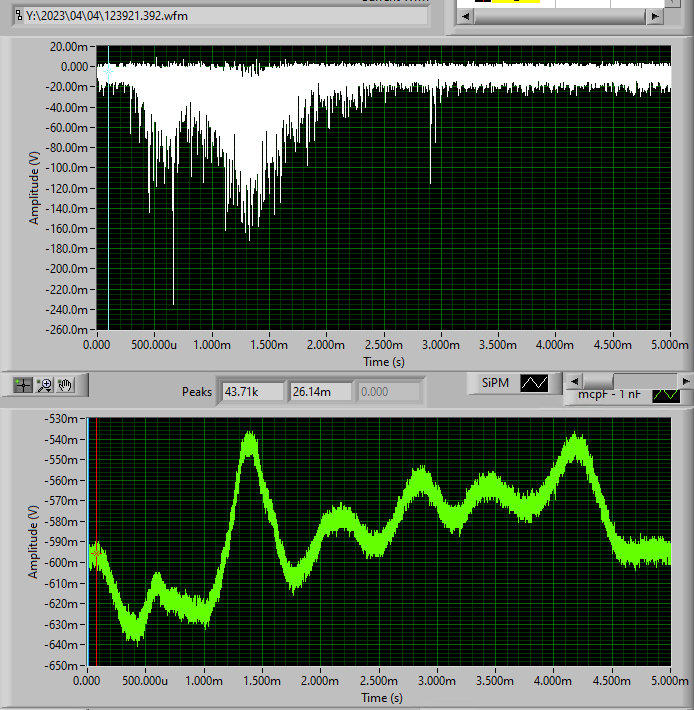Click the legend scrollbar right arrow

point(685,381)
